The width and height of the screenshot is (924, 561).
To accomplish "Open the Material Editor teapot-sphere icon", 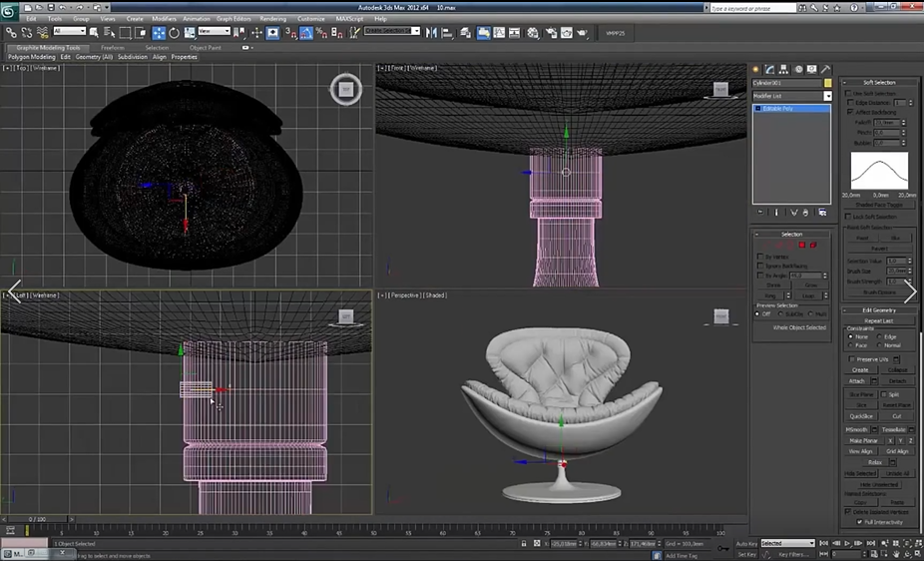I will (x=533, y=33).
